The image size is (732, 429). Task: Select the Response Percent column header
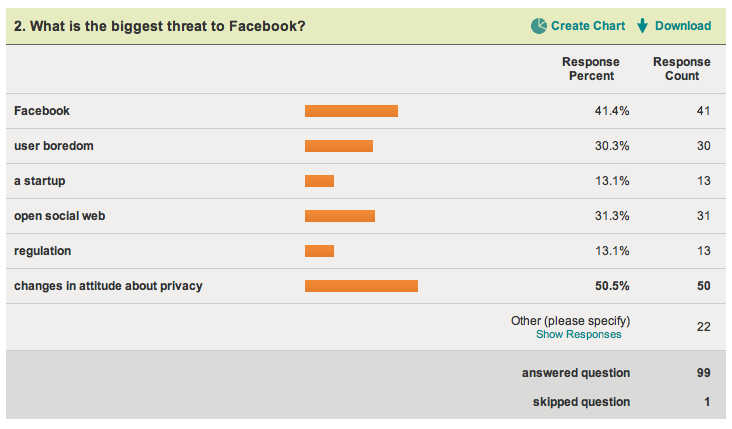pyautogui.click(x=590, y=69)
